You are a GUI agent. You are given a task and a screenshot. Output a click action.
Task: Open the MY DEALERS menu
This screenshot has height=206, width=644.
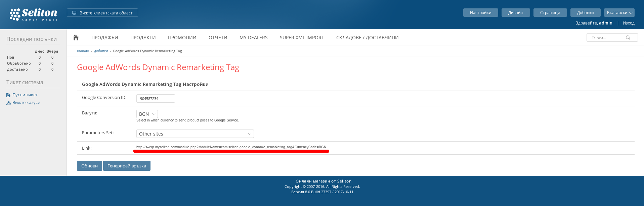(x=254, y=38)
